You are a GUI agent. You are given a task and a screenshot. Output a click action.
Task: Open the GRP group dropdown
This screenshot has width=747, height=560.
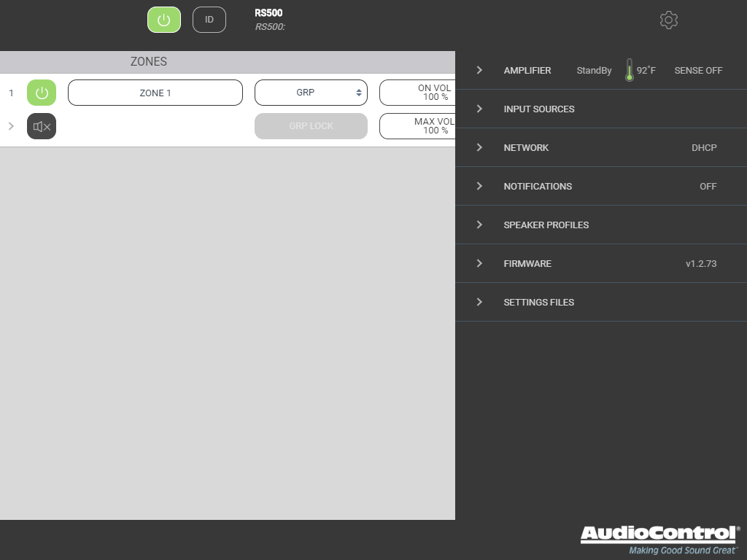point(311,93)
